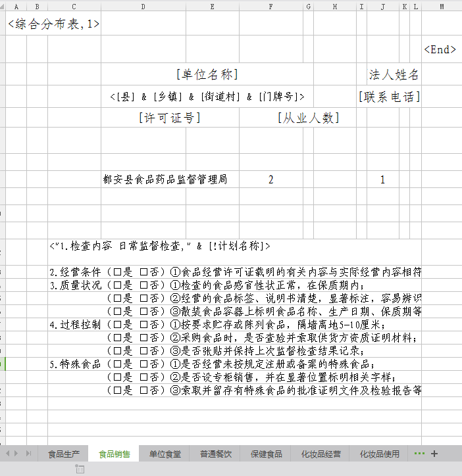
Task: Go to the 普通餐饮 sheet tab
Action: coord(216,454)
